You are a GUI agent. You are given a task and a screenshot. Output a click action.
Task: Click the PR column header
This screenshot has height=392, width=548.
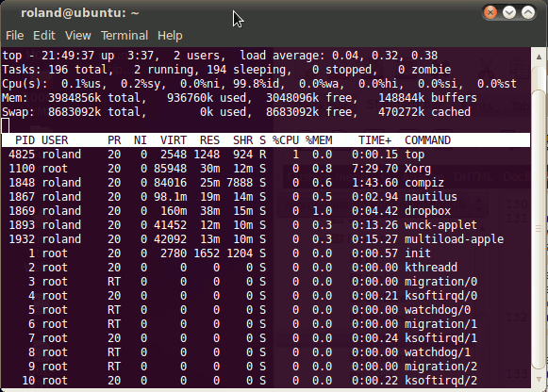114,140
